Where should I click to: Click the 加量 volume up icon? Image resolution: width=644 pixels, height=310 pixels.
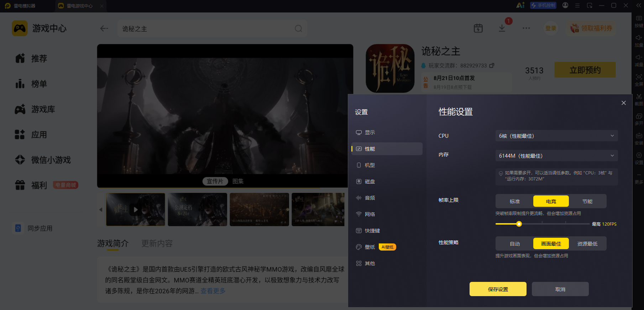[639, 41]
